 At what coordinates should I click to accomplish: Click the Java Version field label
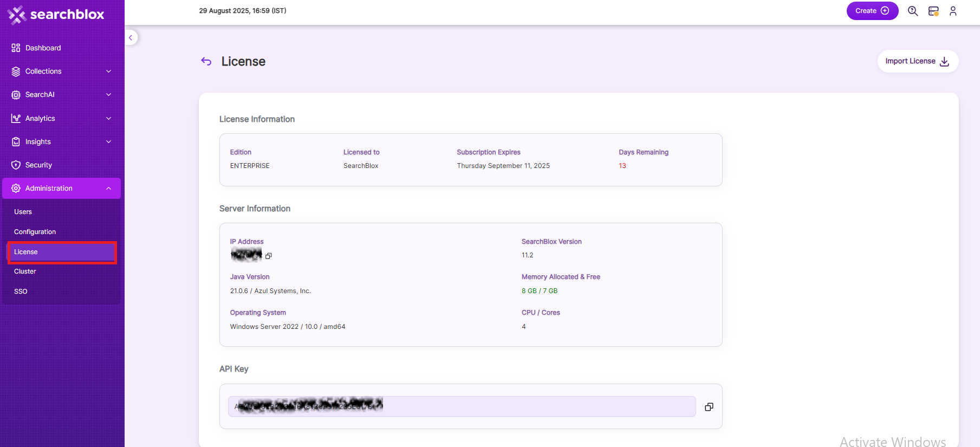(x=250, y=277)
